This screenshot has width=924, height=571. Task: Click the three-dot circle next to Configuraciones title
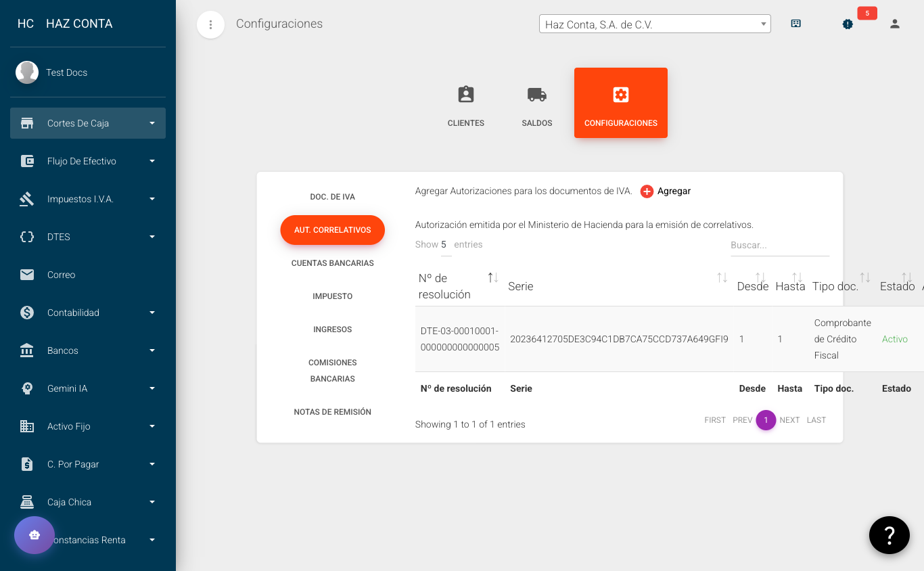tap(210, 24)
